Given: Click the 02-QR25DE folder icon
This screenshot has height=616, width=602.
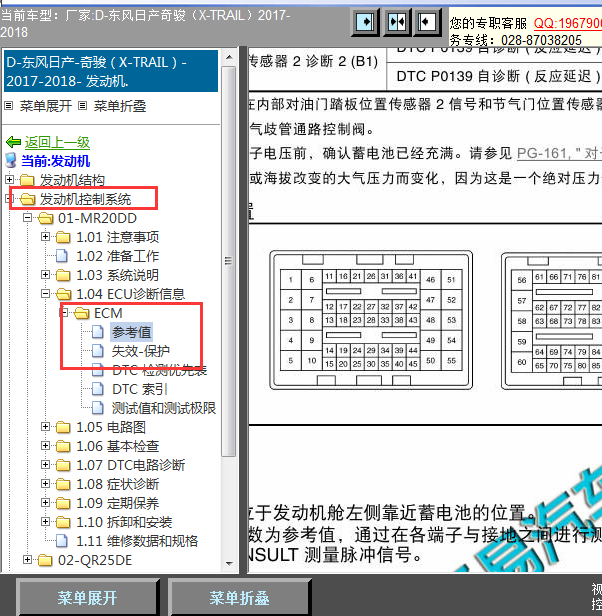Looking at the screenshot, I should (x=46, y=560).
